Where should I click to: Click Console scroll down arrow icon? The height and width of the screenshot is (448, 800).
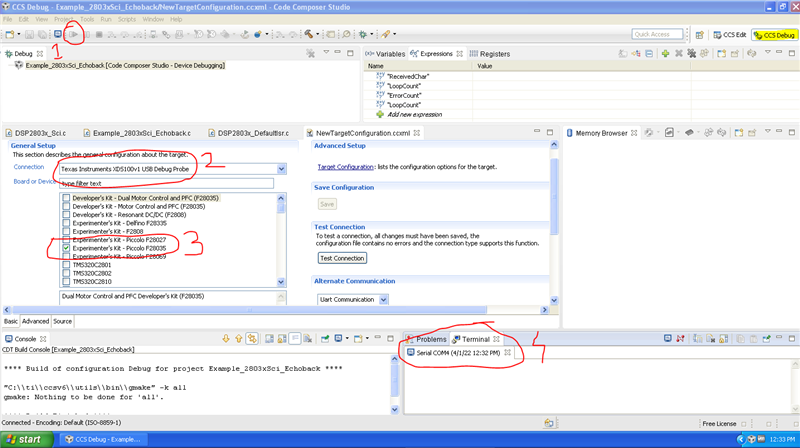click(x=226, y=339)
